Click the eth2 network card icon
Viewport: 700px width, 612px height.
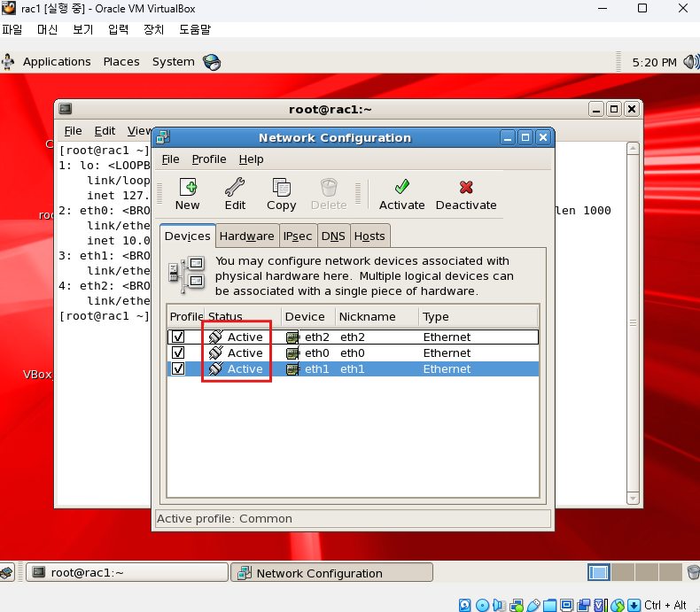click(293, 337)
